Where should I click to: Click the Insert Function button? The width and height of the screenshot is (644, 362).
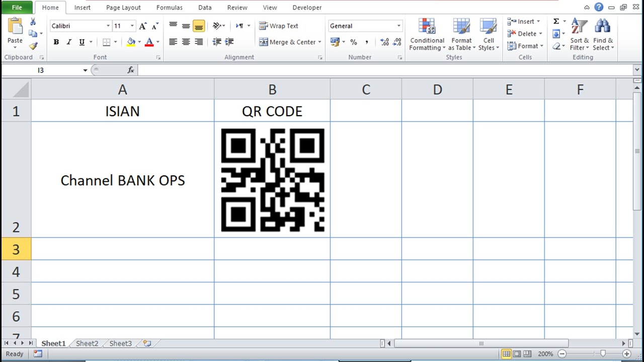click(x=130, y=70)
